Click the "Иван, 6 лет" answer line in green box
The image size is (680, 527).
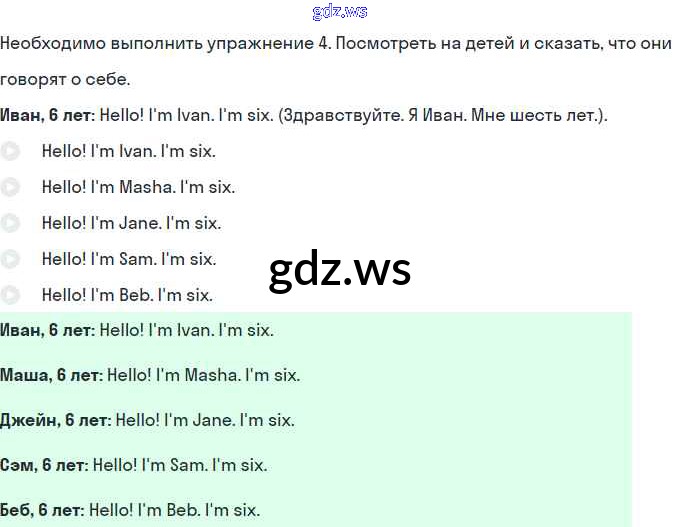137,330
